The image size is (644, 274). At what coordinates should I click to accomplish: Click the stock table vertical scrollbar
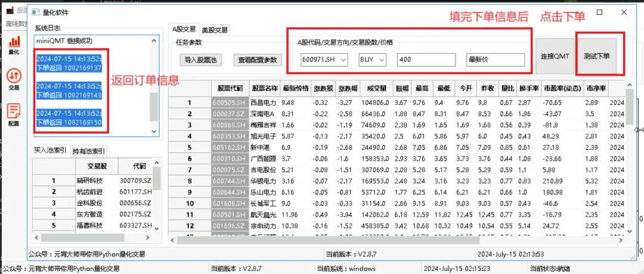pyautogui.click(x=629, y=106)
